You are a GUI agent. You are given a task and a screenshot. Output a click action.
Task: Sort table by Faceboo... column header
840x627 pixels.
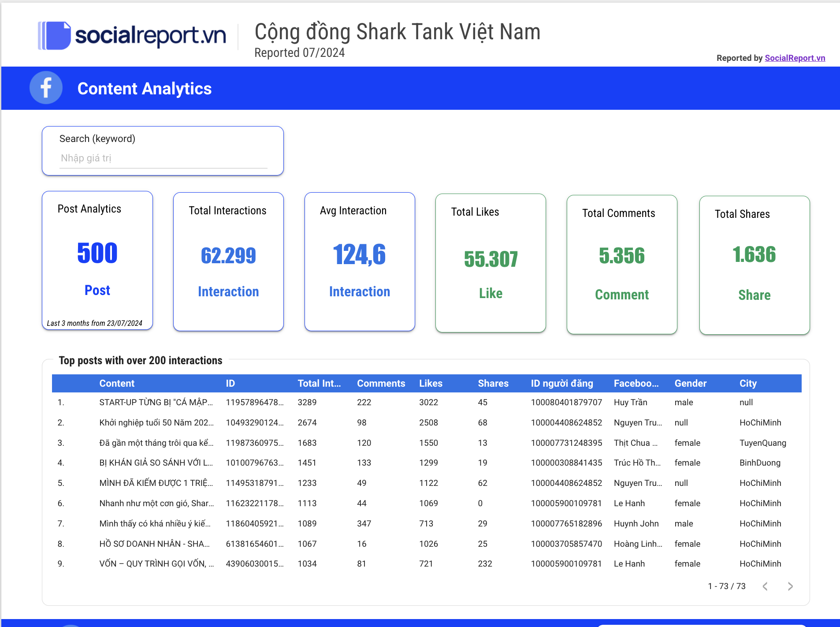(x=636, y=383)
